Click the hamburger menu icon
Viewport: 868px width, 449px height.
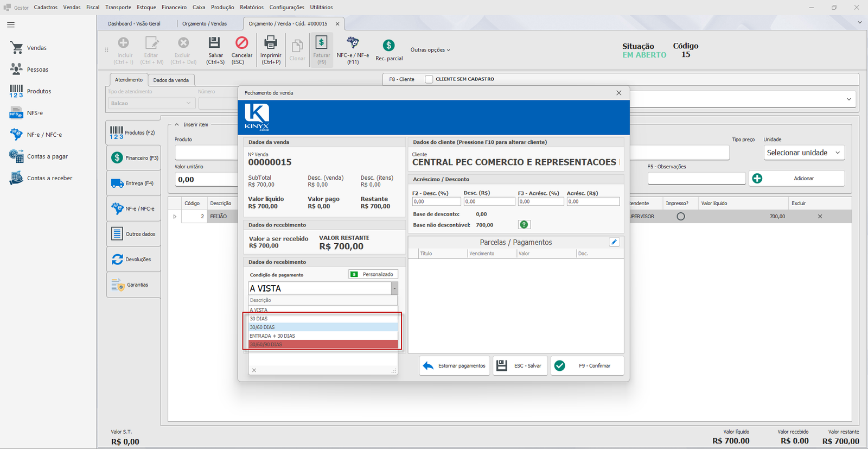click(x=11, y=25)
